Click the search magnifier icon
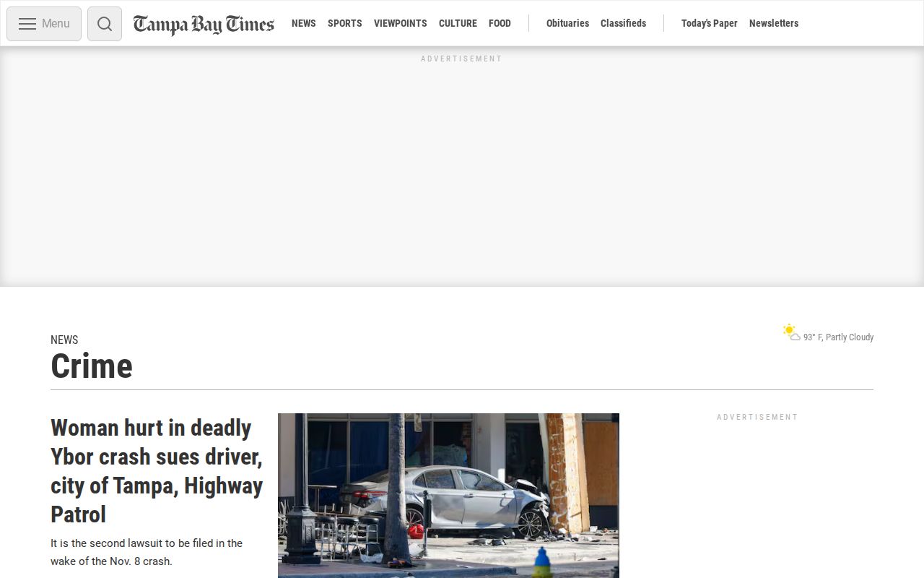Image resolution: width=924 pixels, height=578 pixels. pyautogui.click(x=105, y=24)
